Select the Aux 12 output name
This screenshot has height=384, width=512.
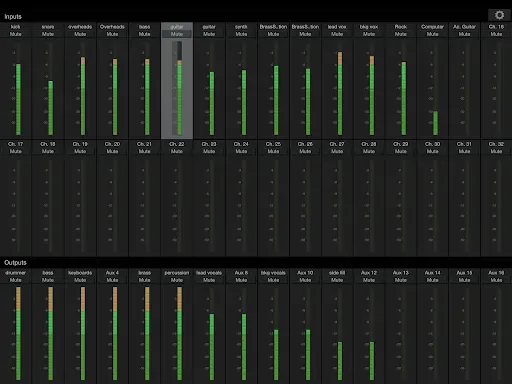(x=369, y=273)
